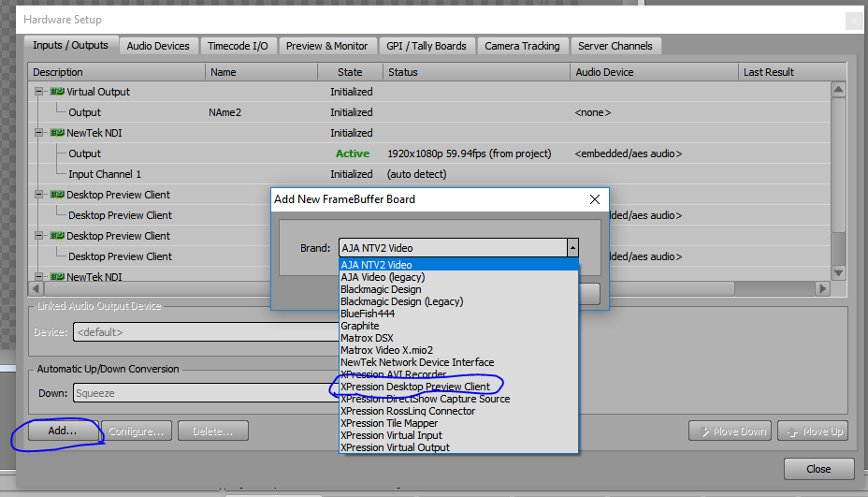Click the Linked Audio Device default field
868x497 pixels.
pyautogui.click(x=206, y=332)
